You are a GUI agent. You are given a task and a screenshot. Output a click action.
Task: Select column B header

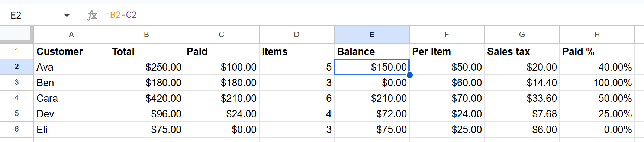click(x=146, y=35)
